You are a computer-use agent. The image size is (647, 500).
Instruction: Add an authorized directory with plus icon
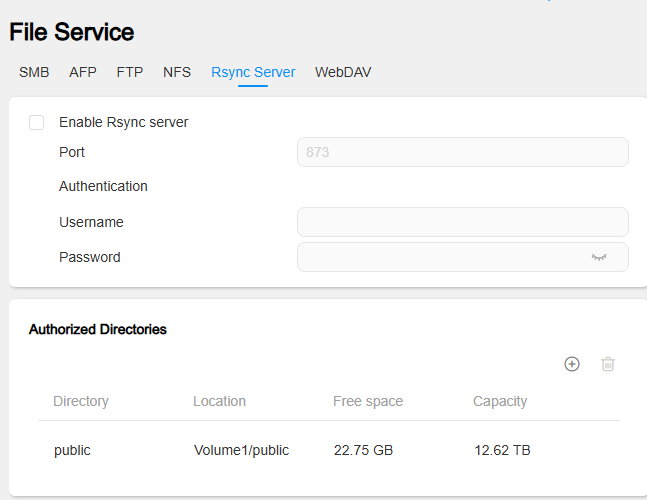point(571,364)
